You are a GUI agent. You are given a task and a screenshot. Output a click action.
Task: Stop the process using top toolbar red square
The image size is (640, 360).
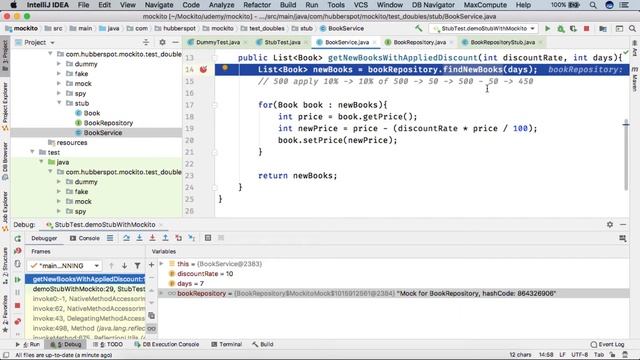click(x=587, y=29)
